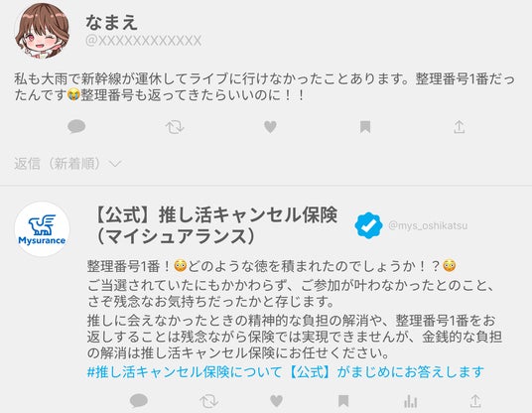Repost なまえ's tweet with the retweet icon

[175, 127]
